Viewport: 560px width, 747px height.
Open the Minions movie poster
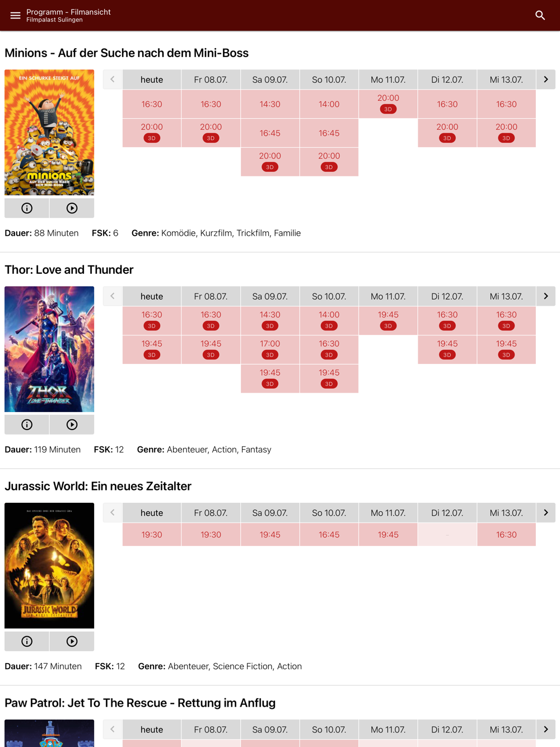49,132
